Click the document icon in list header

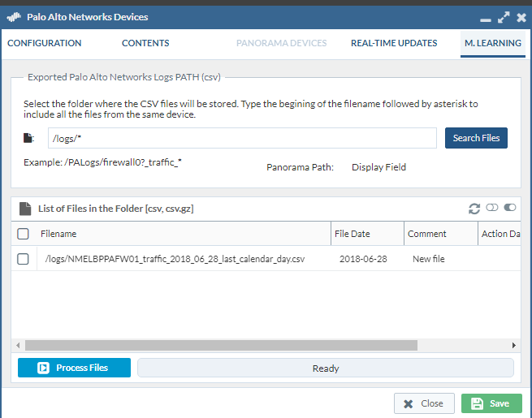[x=25, y=209]
